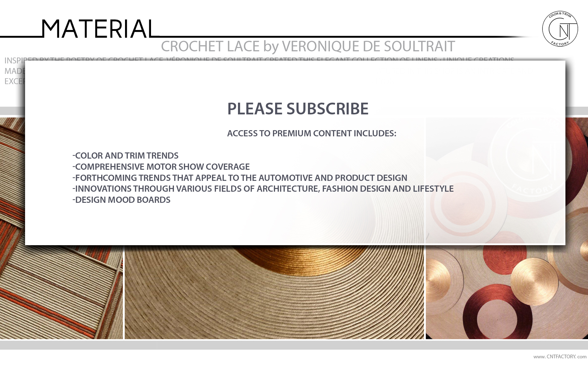Click the Color and Trim Trends item
The height and width of the screenshot is (371, 588).
(125, 156)
